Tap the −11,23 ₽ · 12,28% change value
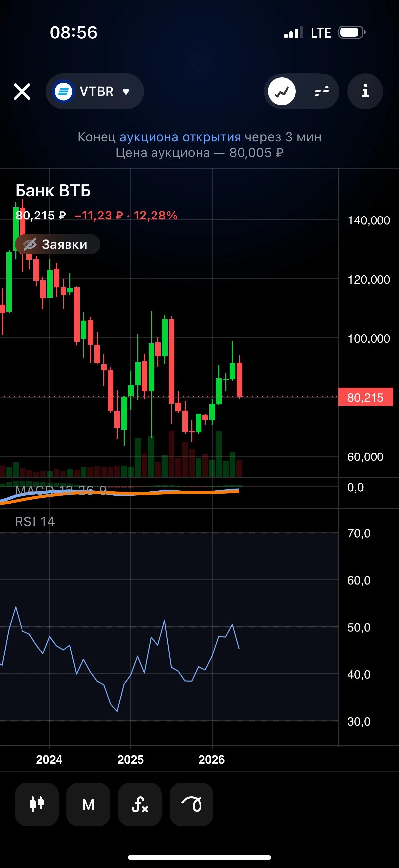399x868 pixels. click(126, 215)
